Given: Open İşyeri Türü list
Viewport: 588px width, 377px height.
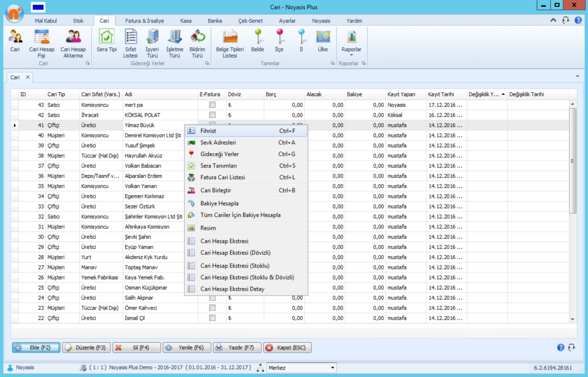Looking at the screenshot, I should pyautogui.click(x=152, y=44).
